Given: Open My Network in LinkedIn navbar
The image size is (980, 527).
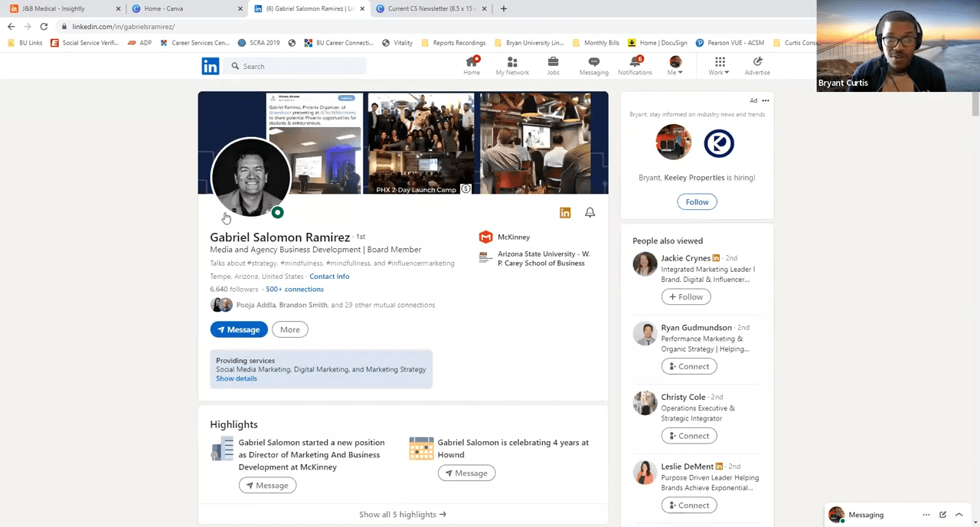Looking at the screenshot, I should [x=512, y=66].
